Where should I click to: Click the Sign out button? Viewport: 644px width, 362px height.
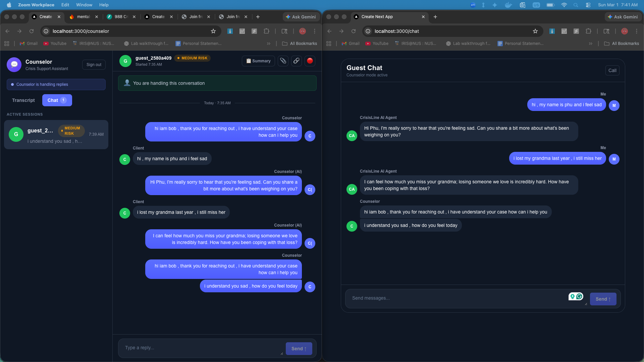click(x=94, y=65)
